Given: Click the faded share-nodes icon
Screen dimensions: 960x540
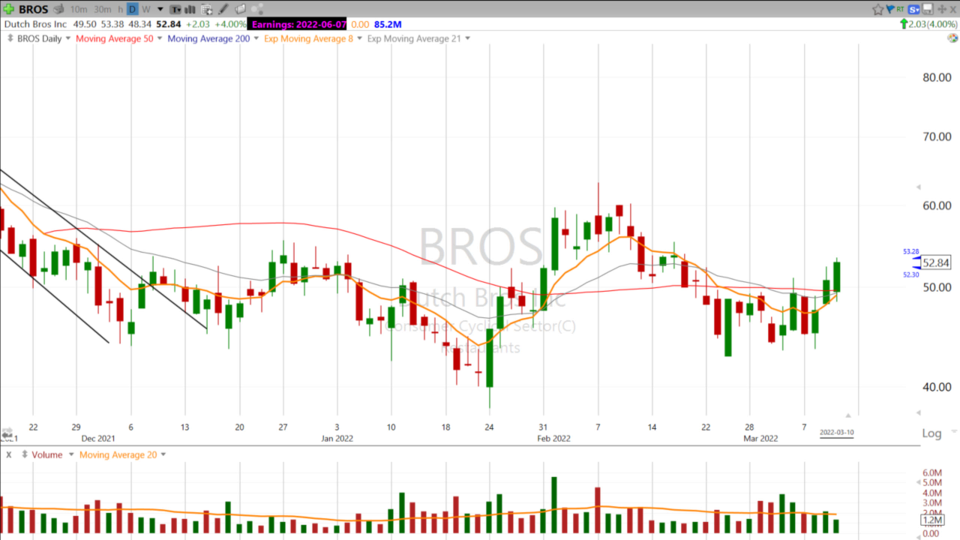Looking at the screenshot, I should [257, 9].
